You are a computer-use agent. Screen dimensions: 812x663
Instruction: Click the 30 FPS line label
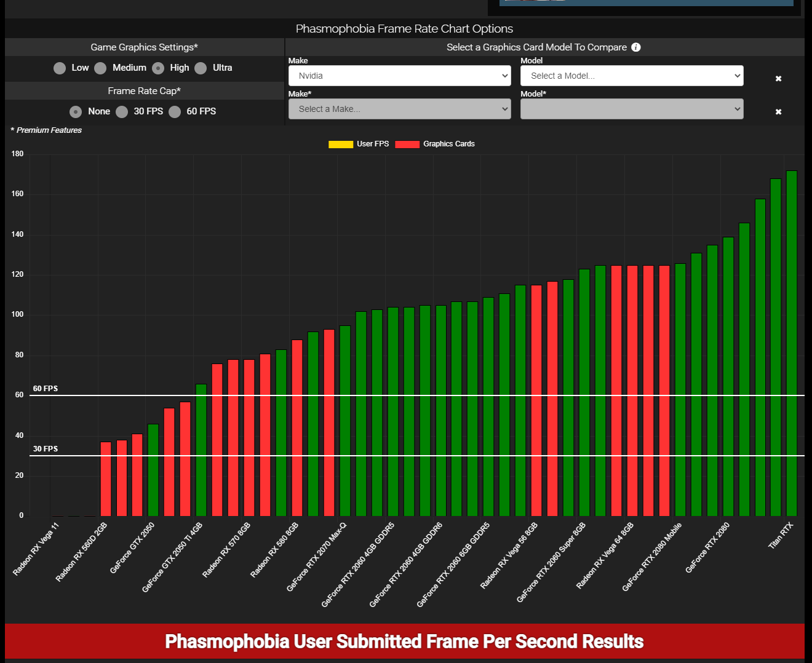click(46, 449)
